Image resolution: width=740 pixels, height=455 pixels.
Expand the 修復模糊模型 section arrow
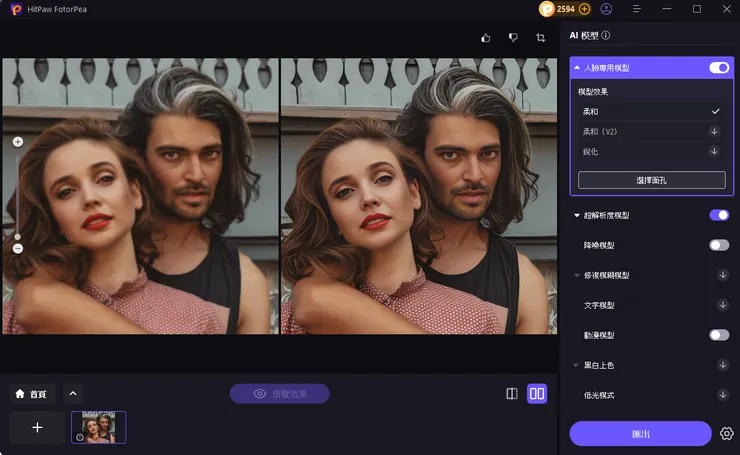click(x=577, y=275)
